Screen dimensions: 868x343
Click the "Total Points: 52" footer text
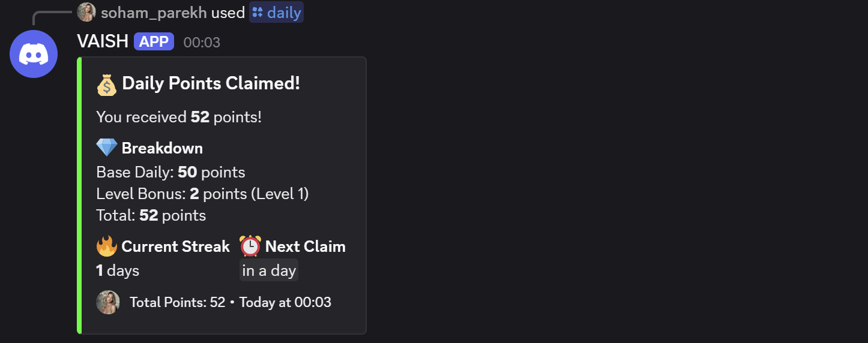point(177,302)
